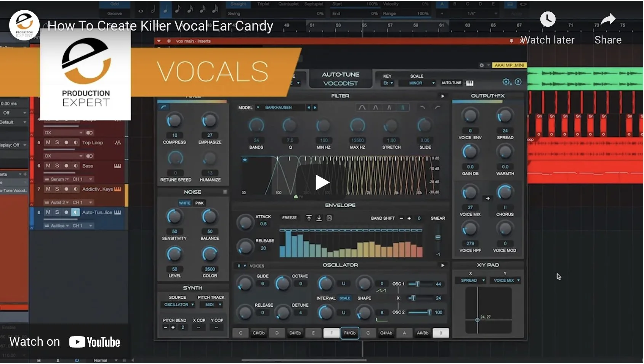
Task: Decrease BAND SHIFT with minus button
Action: (x=401, y=219)
